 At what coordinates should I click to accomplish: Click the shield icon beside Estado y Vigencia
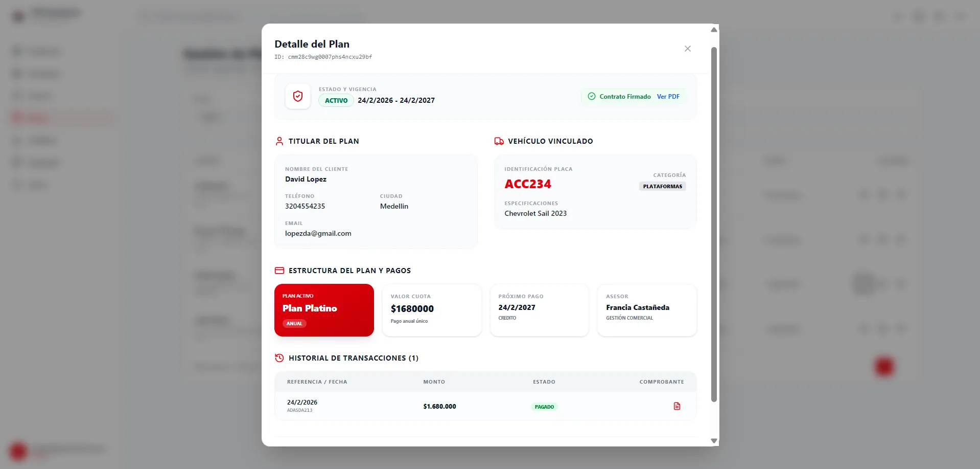point(298,96)
